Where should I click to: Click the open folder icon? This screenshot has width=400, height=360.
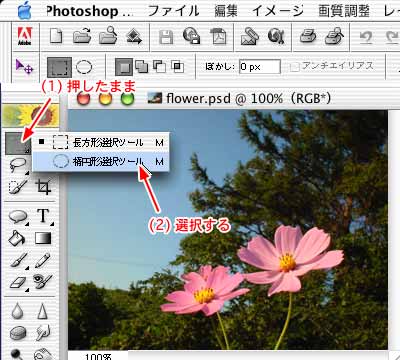pos(82,36)
